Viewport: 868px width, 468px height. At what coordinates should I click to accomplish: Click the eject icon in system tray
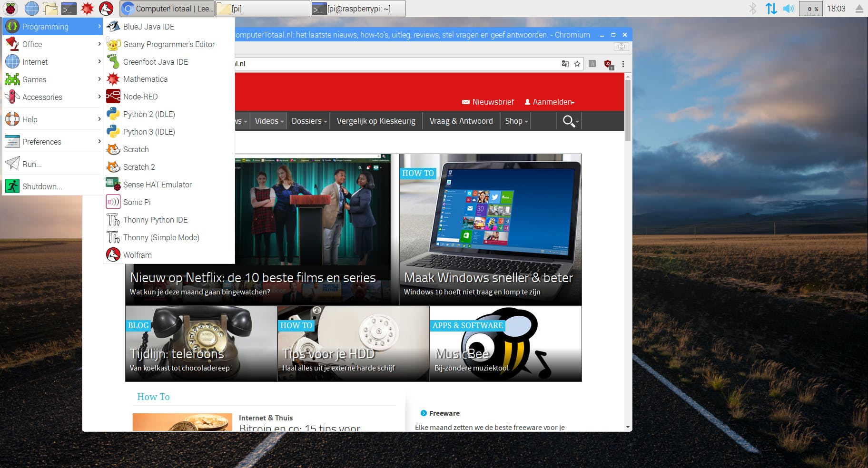pyautogui.click(x=859, y=9)
